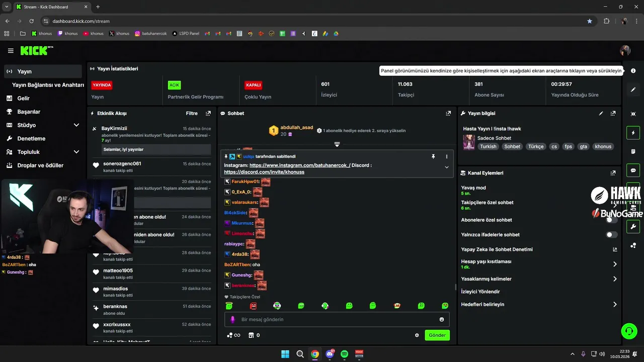Open three-dot menu on pinned message
The width and height of the screenshot is (644, 362).
[x=446, y=156]
